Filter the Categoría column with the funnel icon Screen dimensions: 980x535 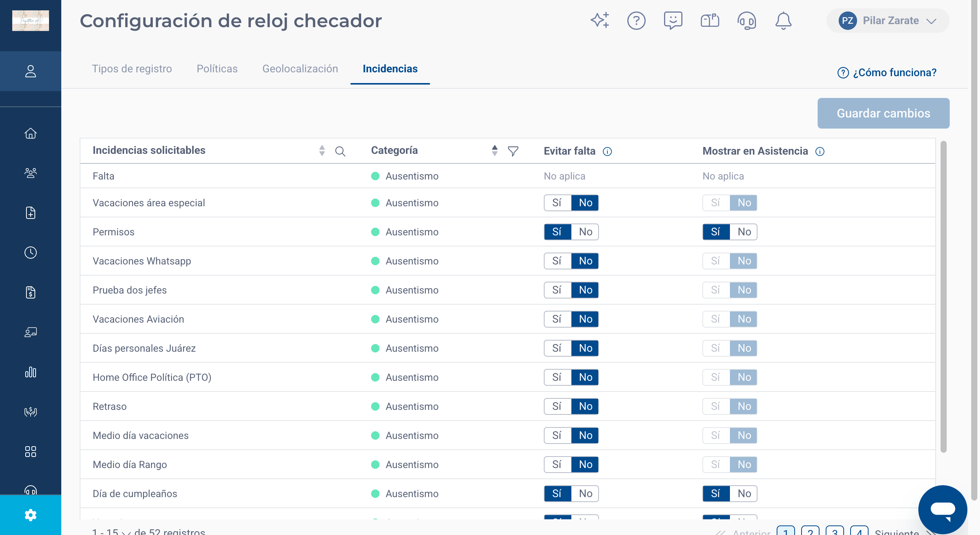pos(513,151)
